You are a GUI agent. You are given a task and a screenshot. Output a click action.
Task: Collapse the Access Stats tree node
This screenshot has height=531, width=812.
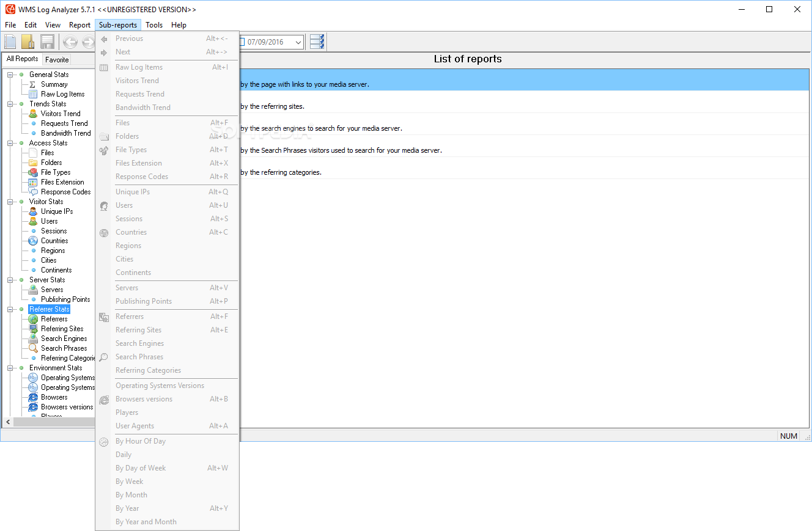tap(10, 143)
